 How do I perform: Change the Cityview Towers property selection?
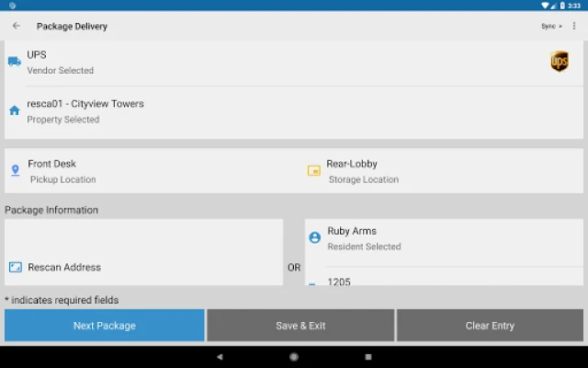click(276, 110)
